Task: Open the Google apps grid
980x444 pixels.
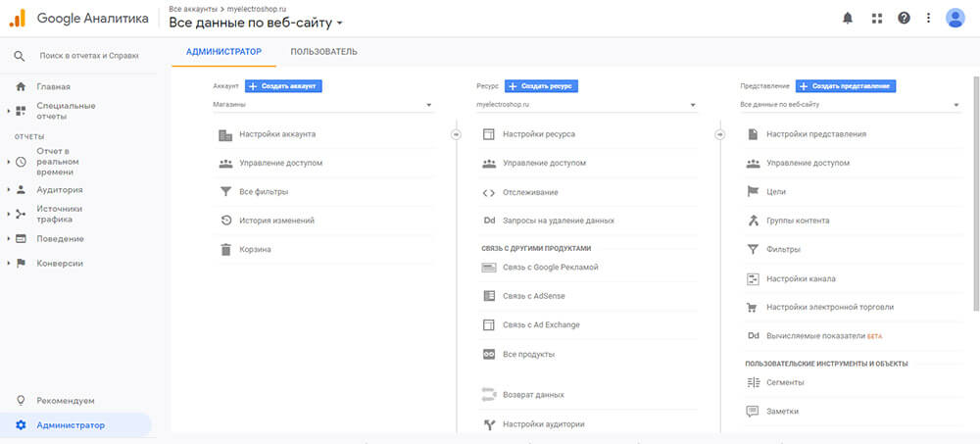Action: tap(877, 19)
